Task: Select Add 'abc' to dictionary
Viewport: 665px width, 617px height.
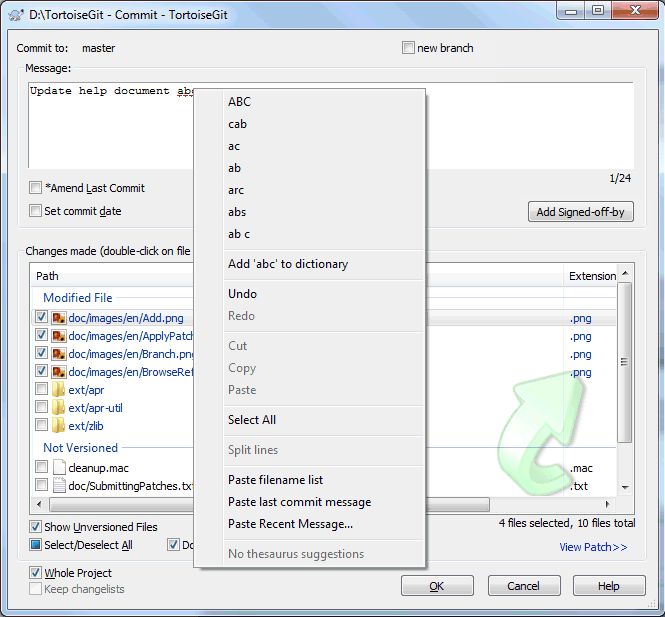Action: pyautogui.click(x=310, y=264)
